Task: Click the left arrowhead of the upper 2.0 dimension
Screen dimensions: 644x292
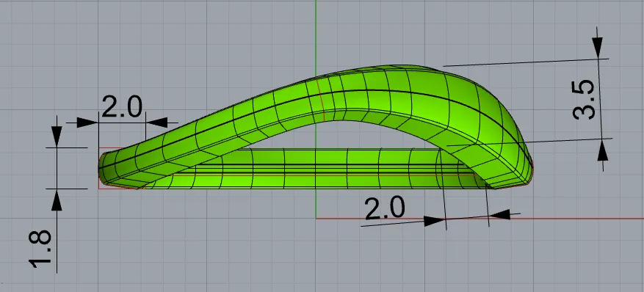Action: [87, 123]
